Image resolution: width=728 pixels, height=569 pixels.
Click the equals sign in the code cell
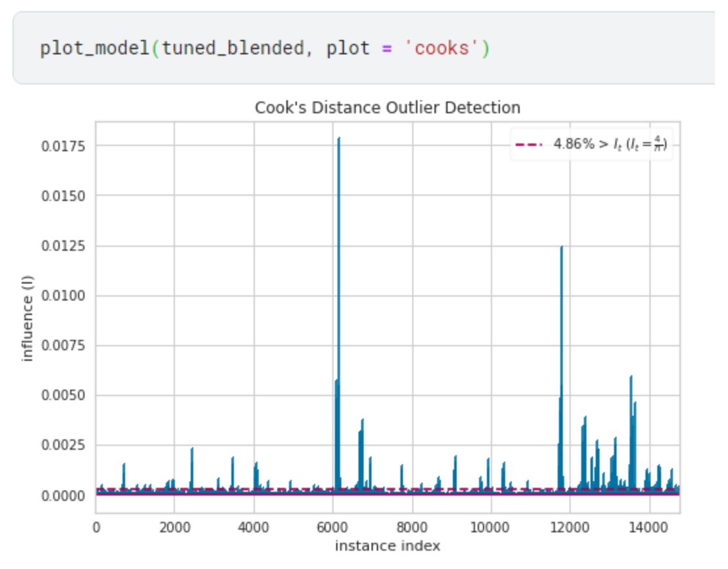[x=385, y=48]
